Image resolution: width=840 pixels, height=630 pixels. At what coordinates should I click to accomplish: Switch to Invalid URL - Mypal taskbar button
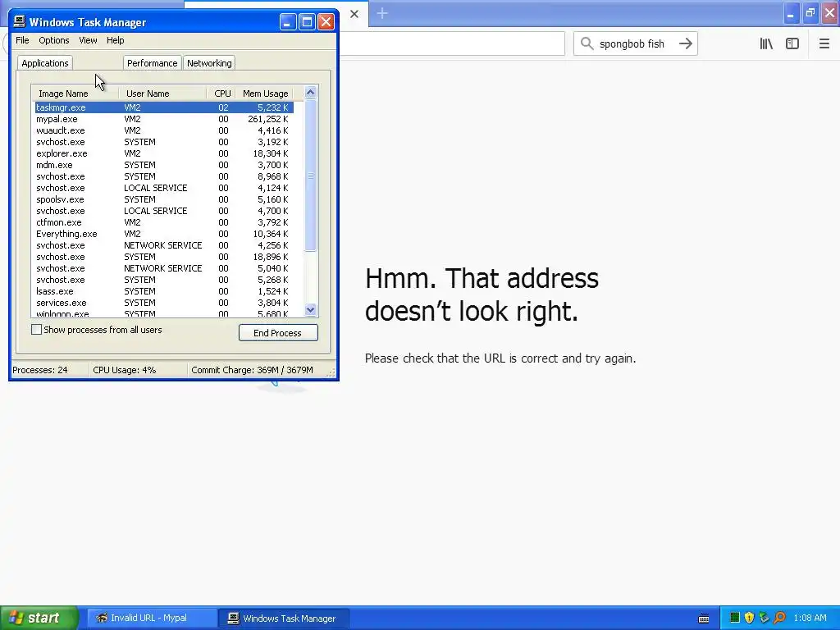click(x=152, y=619)
